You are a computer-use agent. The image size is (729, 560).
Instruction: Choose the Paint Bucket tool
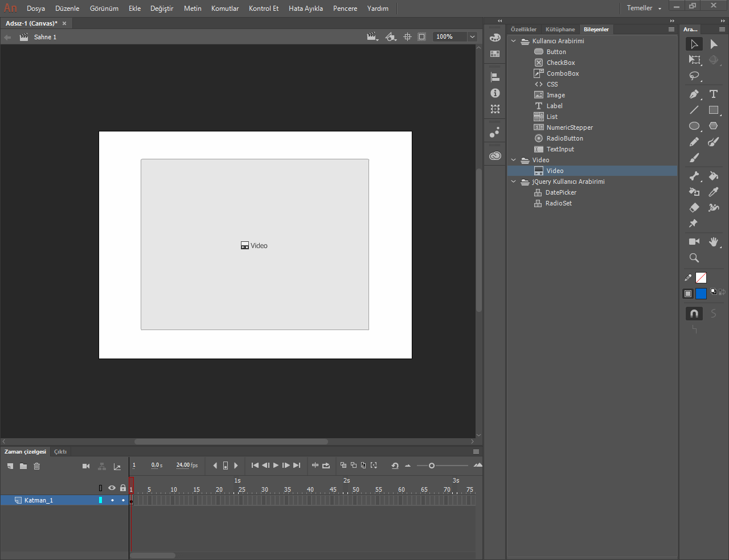pyautogui.click(x=713, y=176)
